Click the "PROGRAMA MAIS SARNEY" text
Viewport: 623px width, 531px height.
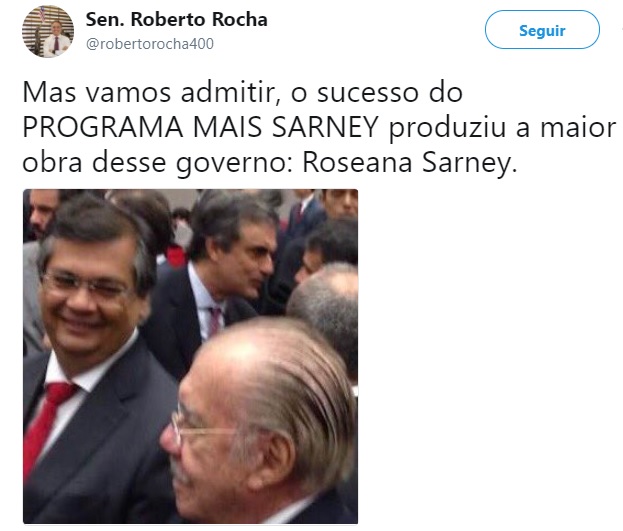click(201, 127)
